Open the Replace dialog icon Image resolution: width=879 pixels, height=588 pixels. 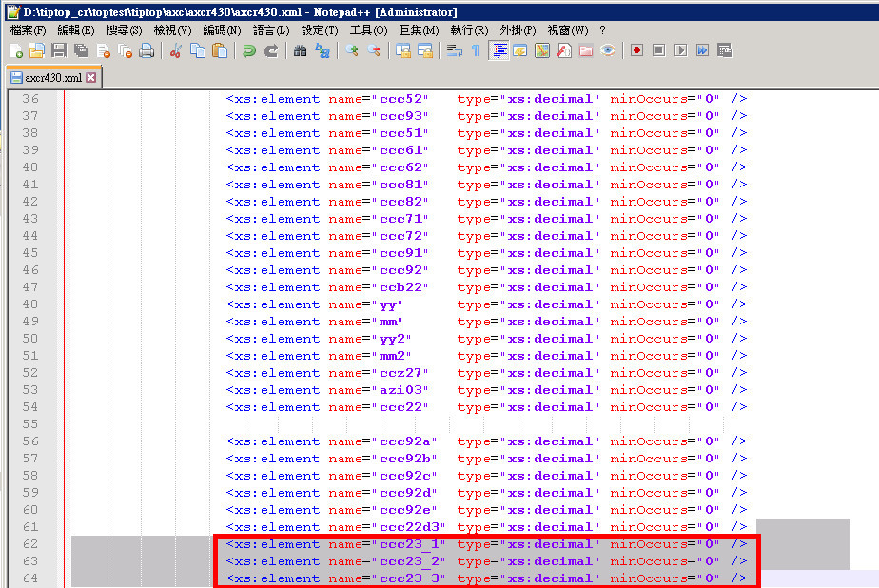point(322,51)
